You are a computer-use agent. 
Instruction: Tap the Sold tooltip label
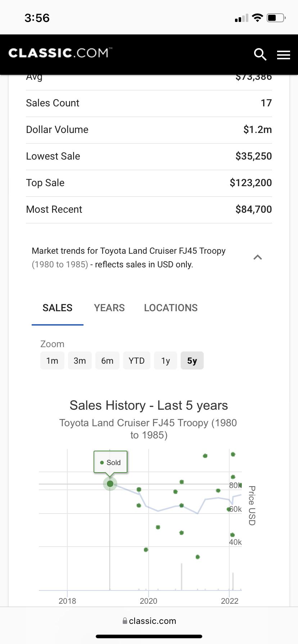click(x=110, y=462)
